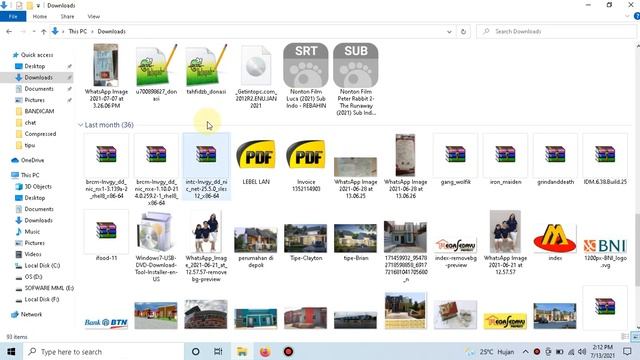Select the SUB file Peter Rabbit 2
640x360 pixels.
click(x=356, y=79)
